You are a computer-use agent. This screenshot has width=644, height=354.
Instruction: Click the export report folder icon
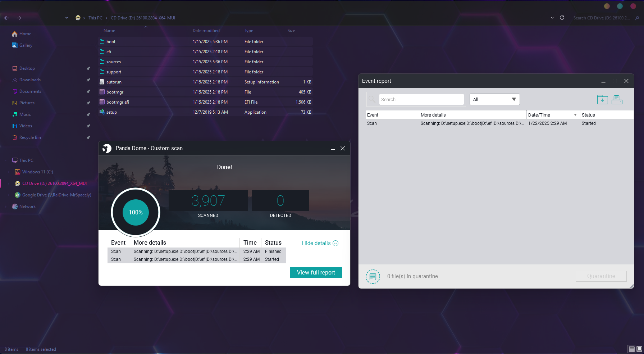pyautogui.click(x=602, y=100)
